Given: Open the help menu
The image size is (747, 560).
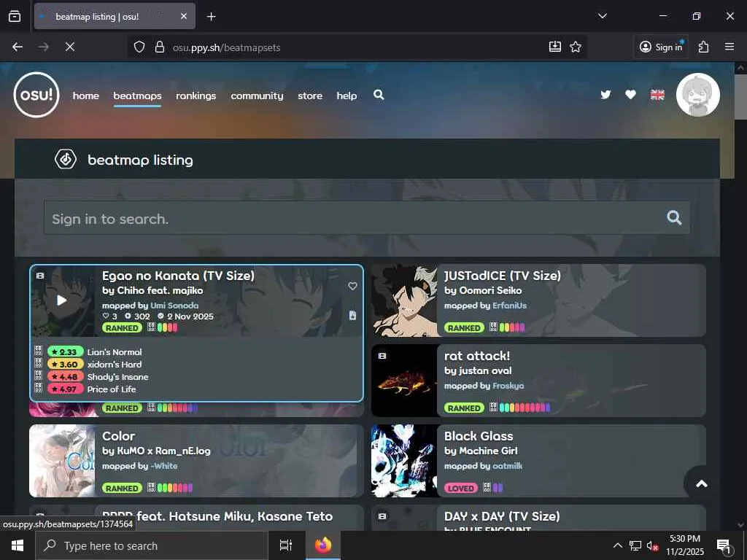Looking at the screenshot, I should 347,96.
